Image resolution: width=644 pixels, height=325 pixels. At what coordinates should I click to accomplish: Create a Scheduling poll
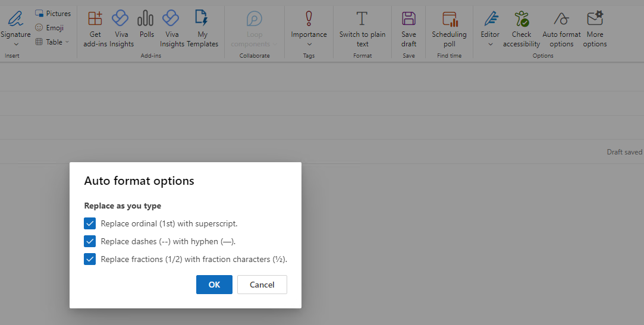pyautogui.click(x=450, y=29)
